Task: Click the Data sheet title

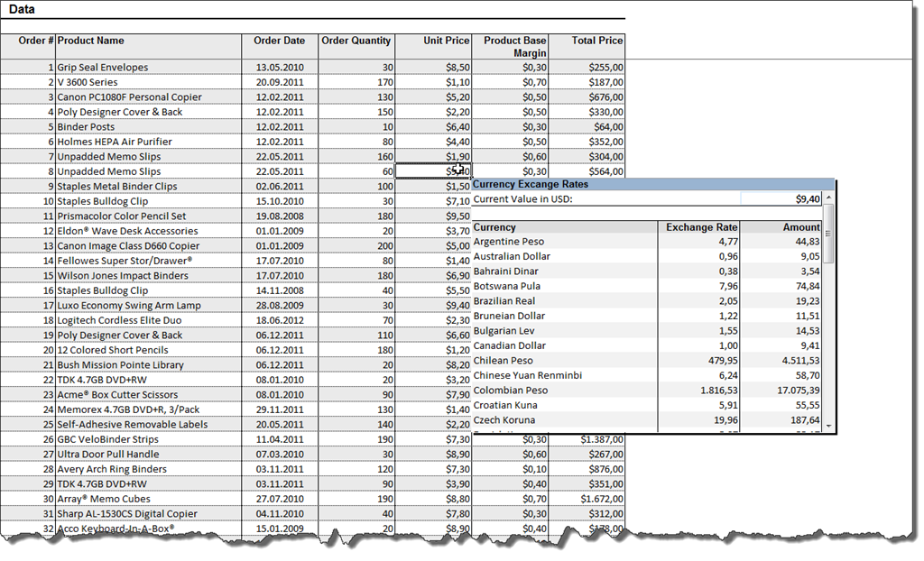Action: (x=22, y=9)
